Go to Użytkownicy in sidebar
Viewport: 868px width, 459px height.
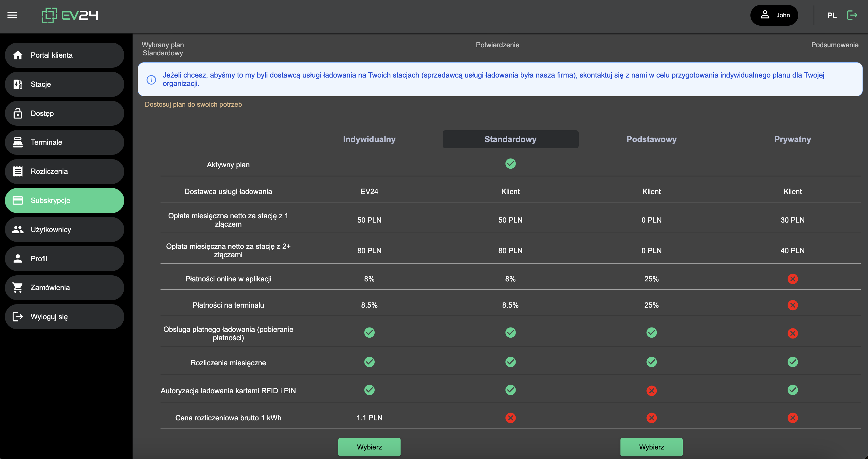point(64,229)
